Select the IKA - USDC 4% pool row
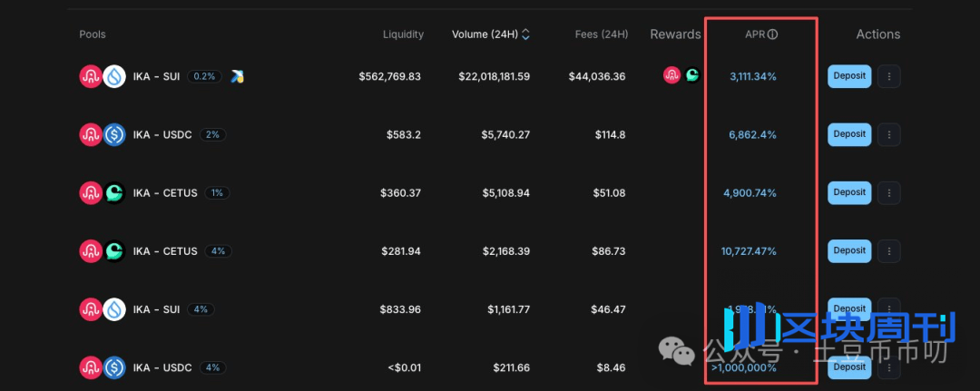The width and height of the screenshot is (980, 391). click(490, 367)
